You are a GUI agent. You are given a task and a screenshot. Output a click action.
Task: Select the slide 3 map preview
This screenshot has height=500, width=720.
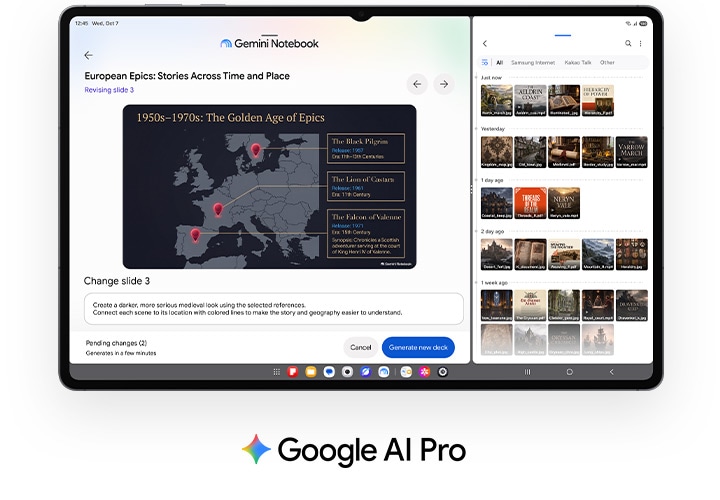coord(270,187)
